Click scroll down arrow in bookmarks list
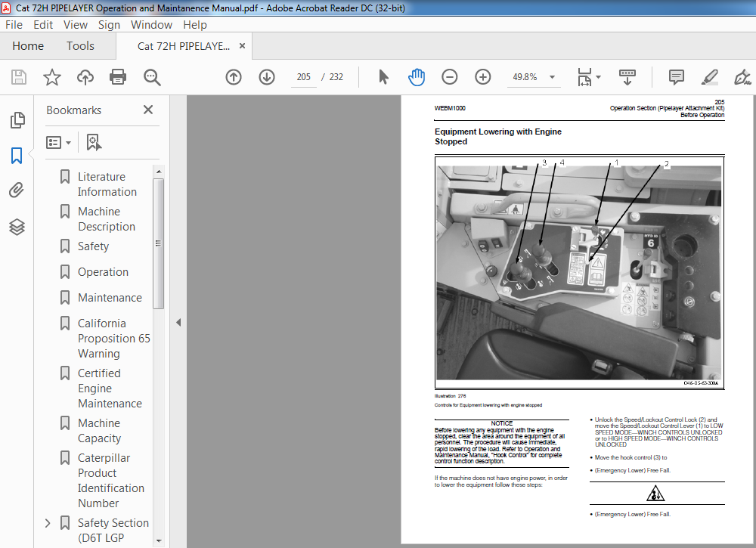 tap(159, 540)
